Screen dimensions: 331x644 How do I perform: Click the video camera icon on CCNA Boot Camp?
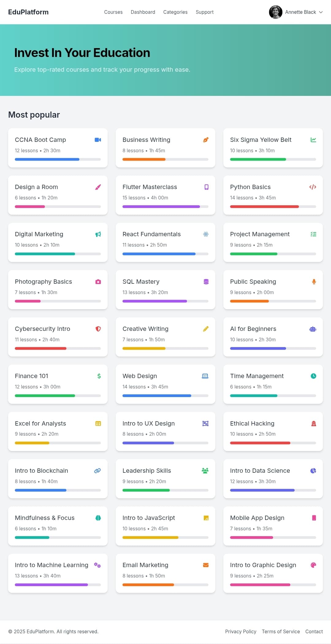98,140
